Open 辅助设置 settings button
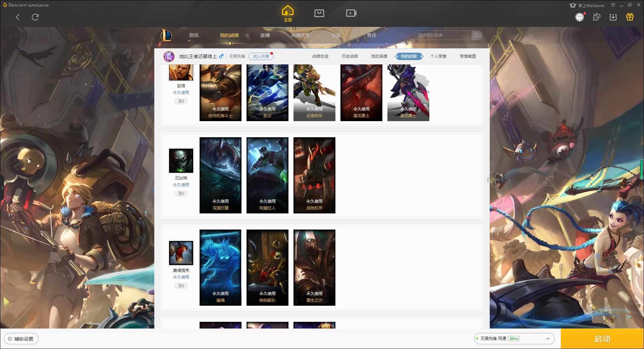644x349 pixels. [x=21, y=339]
